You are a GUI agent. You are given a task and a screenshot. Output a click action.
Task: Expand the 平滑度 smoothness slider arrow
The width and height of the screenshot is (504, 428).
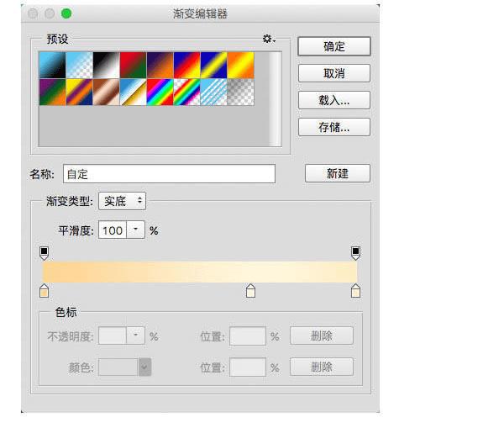coord(135,230)
